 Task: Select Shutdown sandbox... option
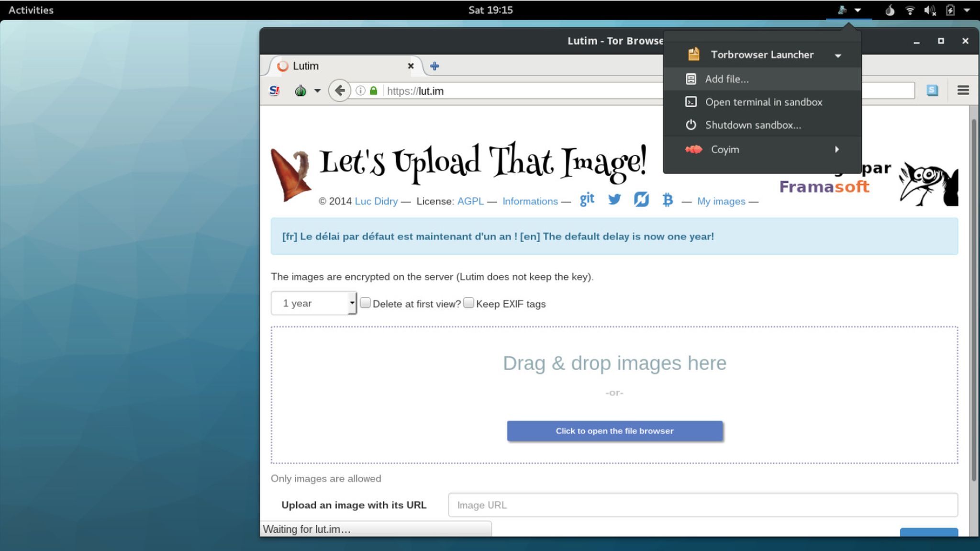[x=753, y=125]
